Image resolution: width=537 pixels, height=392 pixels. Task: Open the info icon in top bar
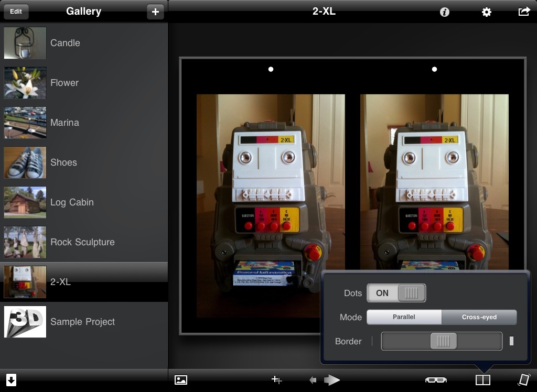[x=445, y=13]
